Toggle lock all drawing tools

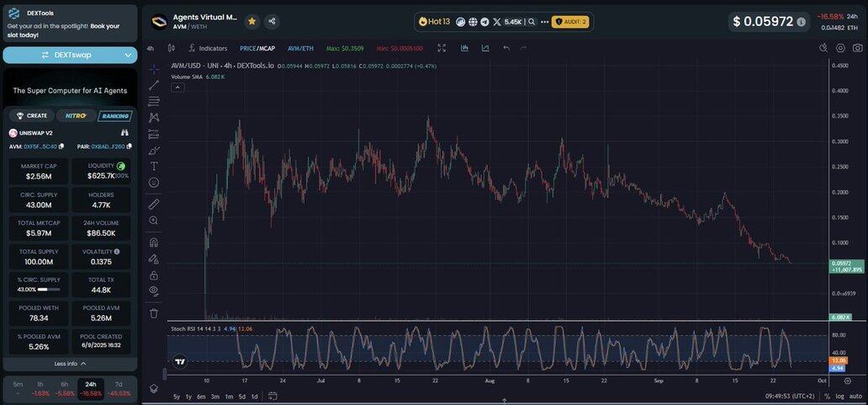[154, 274]
